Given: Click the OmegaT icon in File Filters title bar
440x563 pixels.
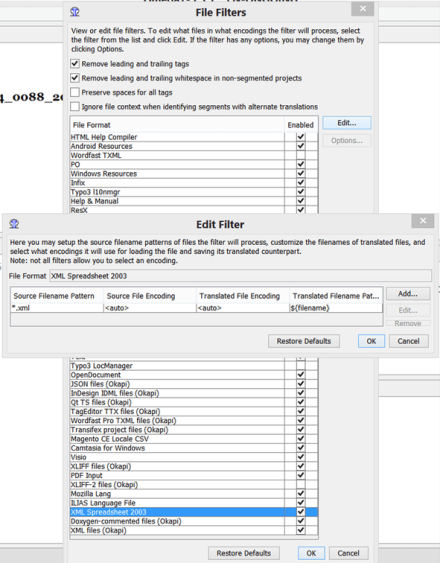Looking at the screenshot, I should click(75, 12).
